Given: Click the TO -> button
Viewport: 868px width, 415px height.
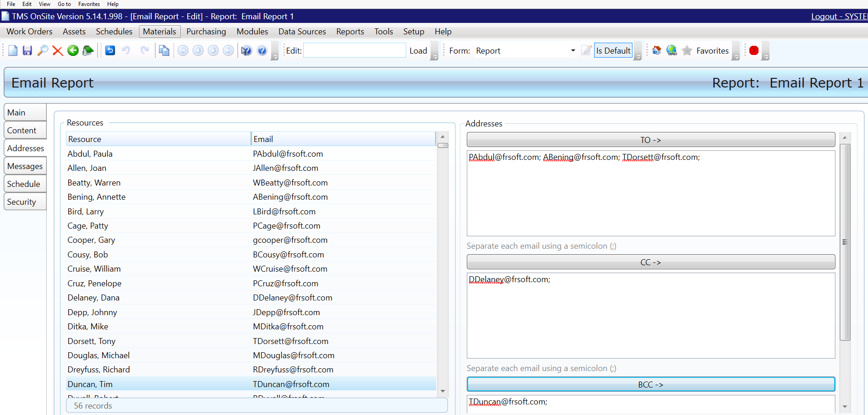Looking at the screenshot, I should (651, 140).
